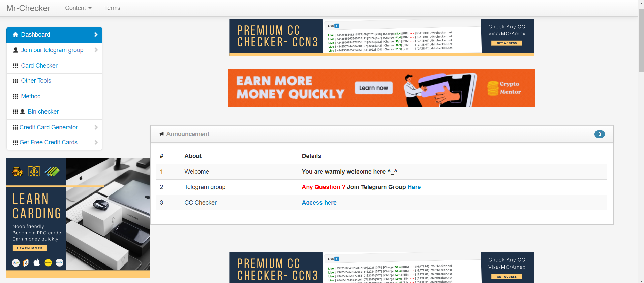Click the home icon beside Dashboard
The height and width of the screenshot is (283, 644).
point(15,35)
